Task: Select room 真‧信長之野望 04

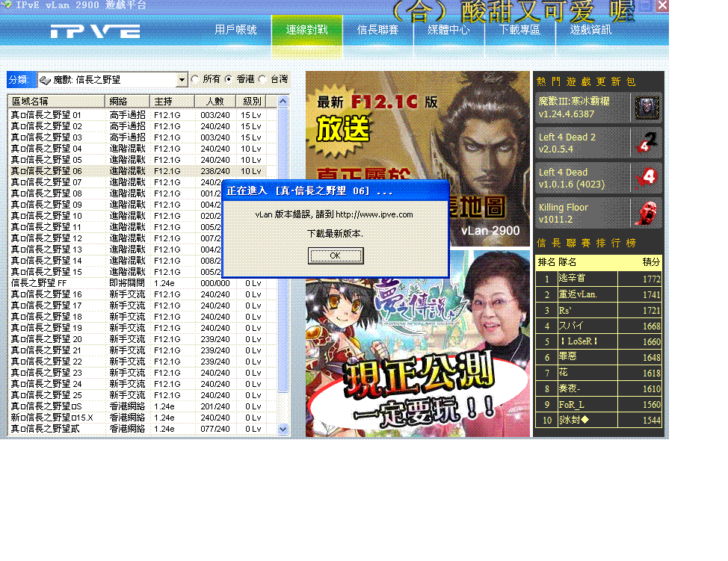Action: (x=142, y=149)
